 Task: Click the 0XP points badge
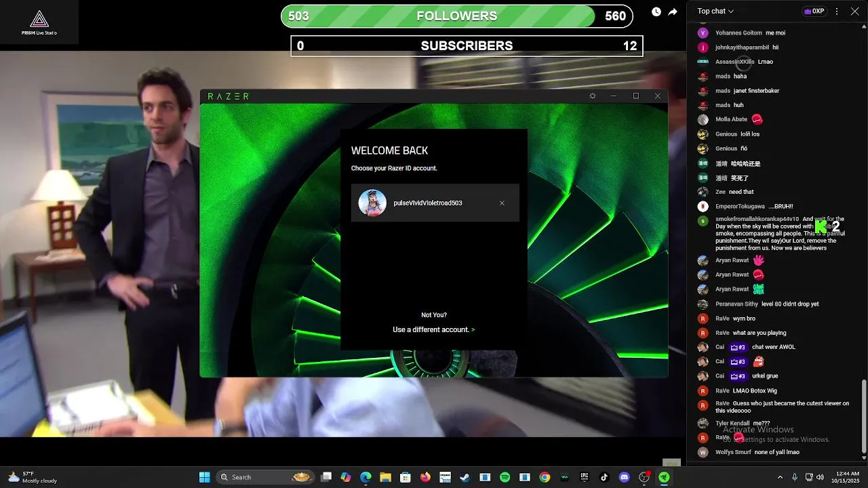coord(814,12)
